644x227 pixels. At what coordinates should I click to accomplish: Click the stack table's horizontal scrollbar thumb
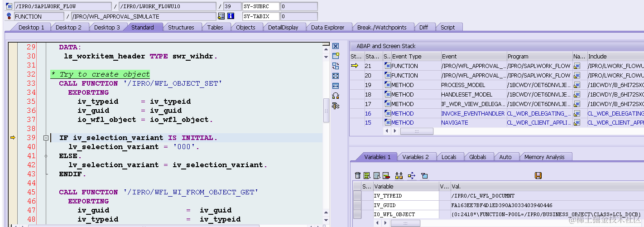pos(417,131)
